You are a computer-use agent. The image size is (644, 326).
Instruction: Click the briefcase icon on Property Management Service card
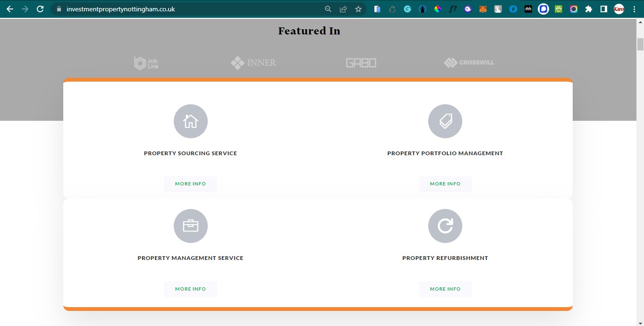click(x=190, y=226)
